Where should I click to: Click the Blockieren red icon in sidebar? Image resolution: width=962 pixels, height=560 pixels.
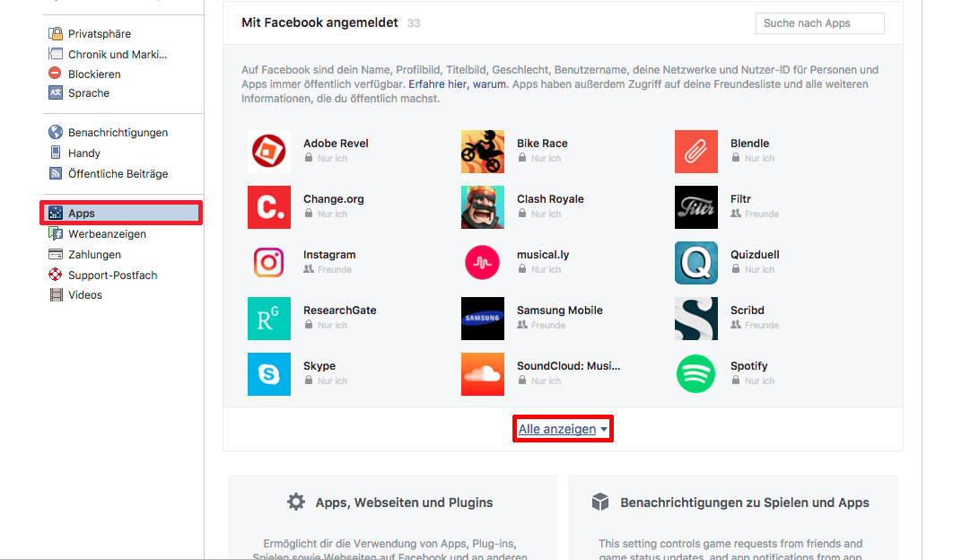pos(56,73)
